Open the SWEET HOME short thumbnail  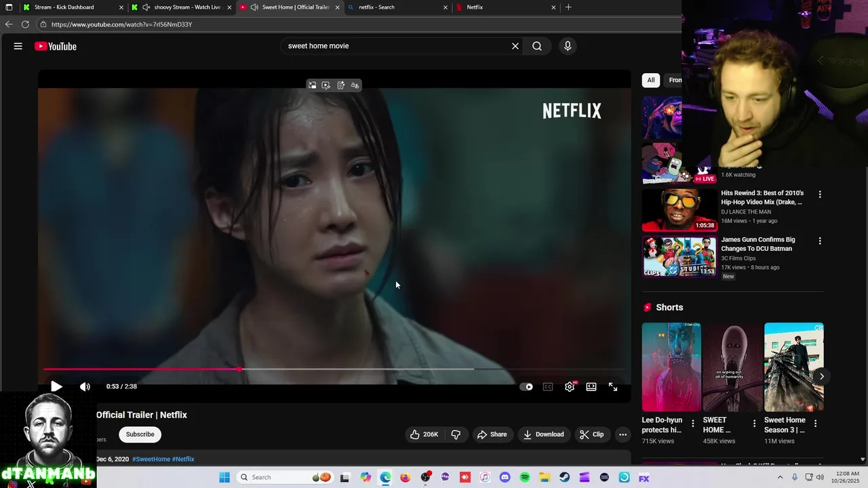(732, 367)
